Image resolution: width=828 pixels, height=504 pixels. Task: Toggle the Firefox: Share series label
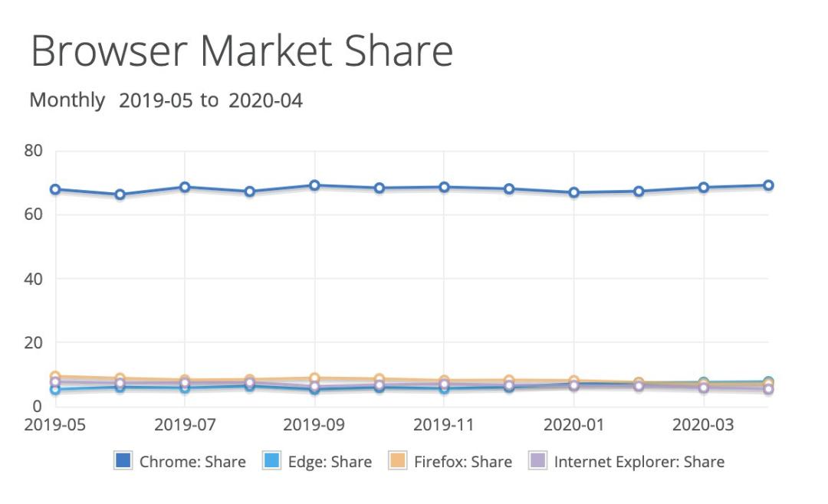[463, 462]
